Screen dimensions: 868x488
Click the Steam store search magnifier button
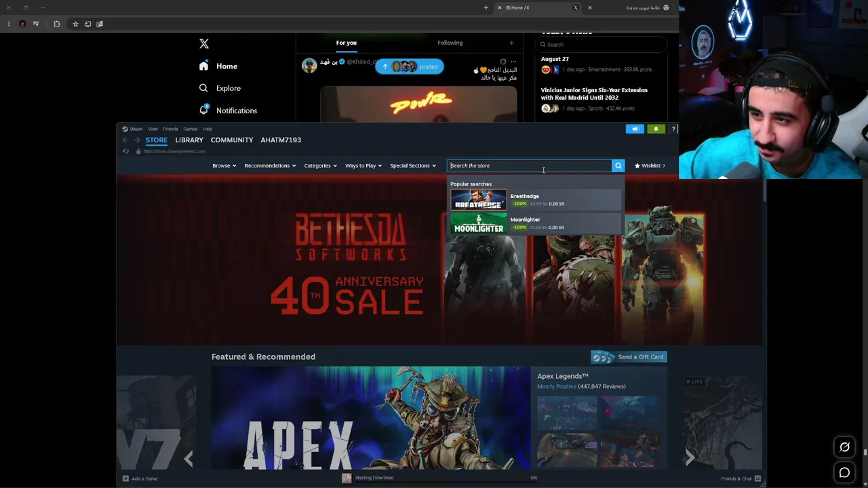click(618, 165)
